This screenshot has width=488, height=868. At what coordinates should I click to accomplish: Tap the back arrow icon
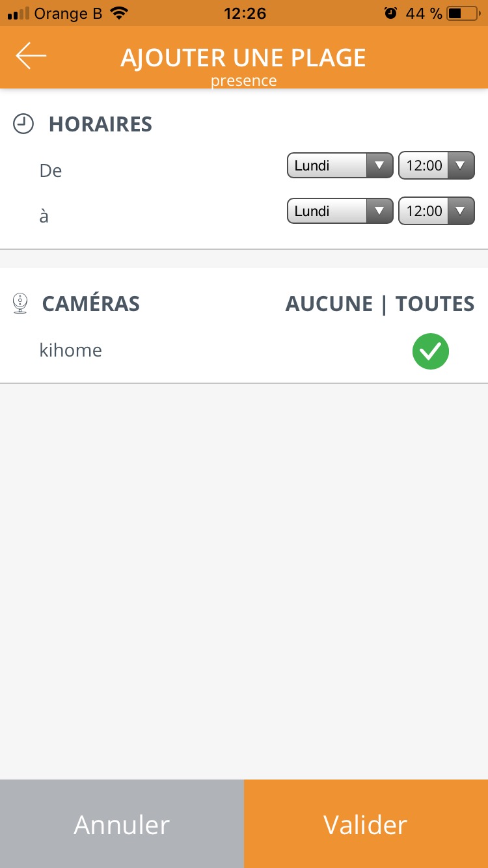31,56
